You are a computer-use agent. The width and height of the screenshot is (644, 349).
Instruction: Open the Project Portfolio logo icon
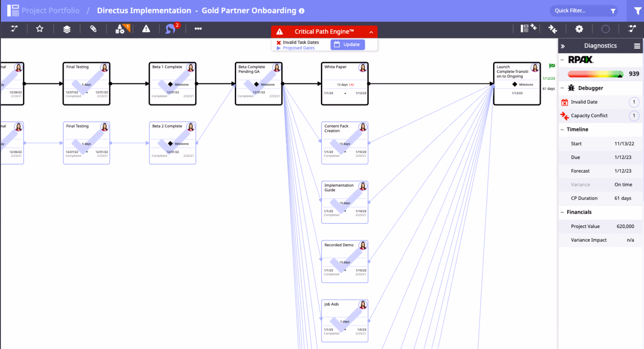coord(13,10)
